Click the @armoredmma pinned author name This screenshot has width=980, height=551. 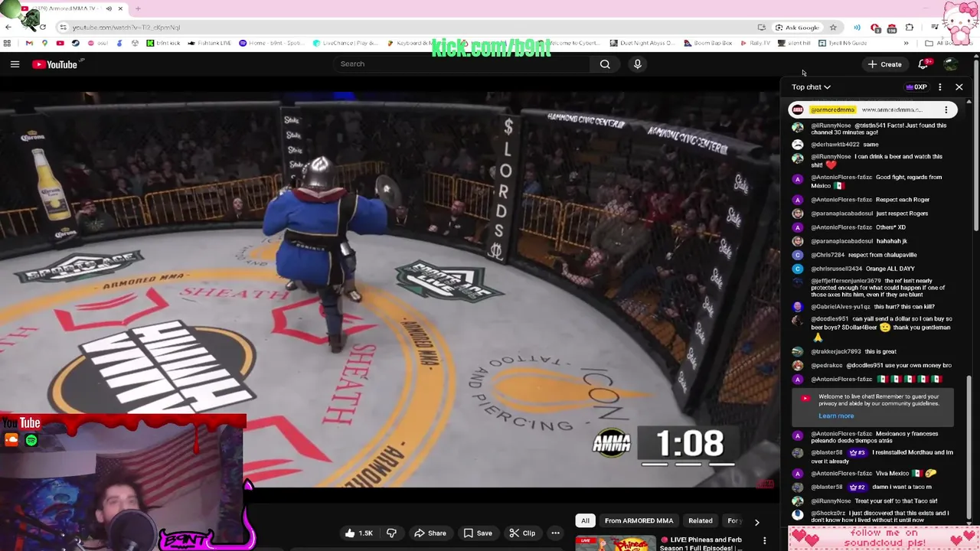point(832,110)
